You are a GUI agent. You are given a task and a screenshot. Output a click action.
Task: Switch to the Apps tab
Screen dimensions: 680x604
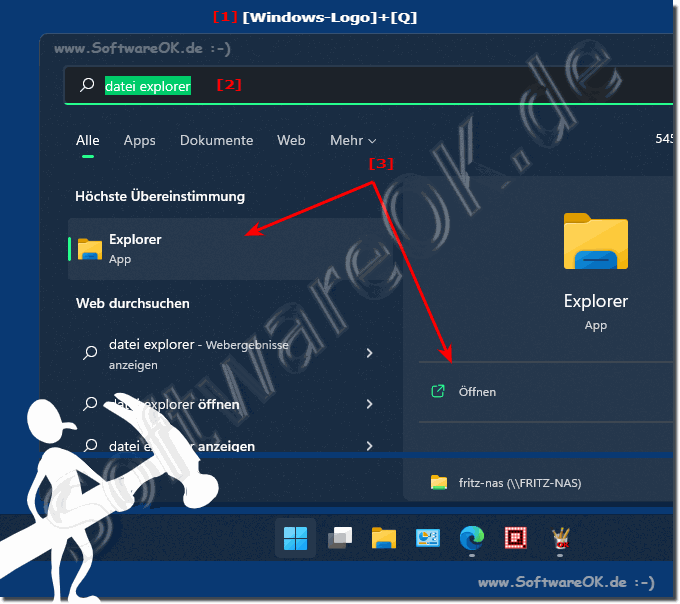tap(139, 140)
